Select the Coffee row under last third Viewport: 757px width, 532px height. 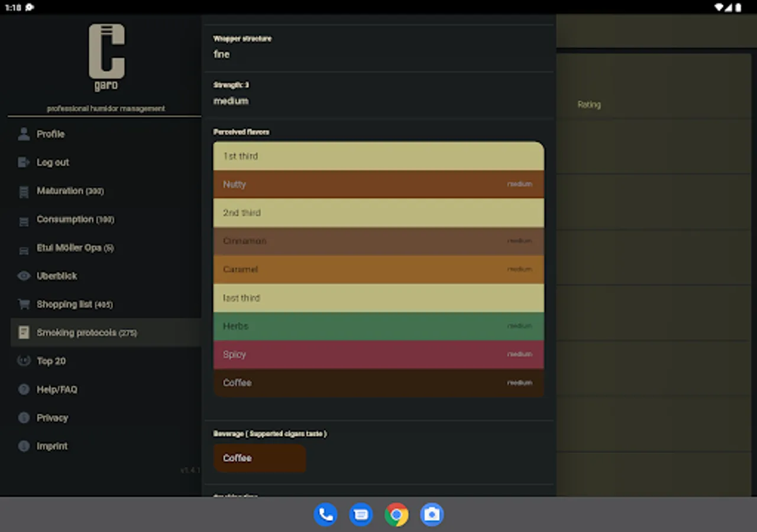(378, 383)
